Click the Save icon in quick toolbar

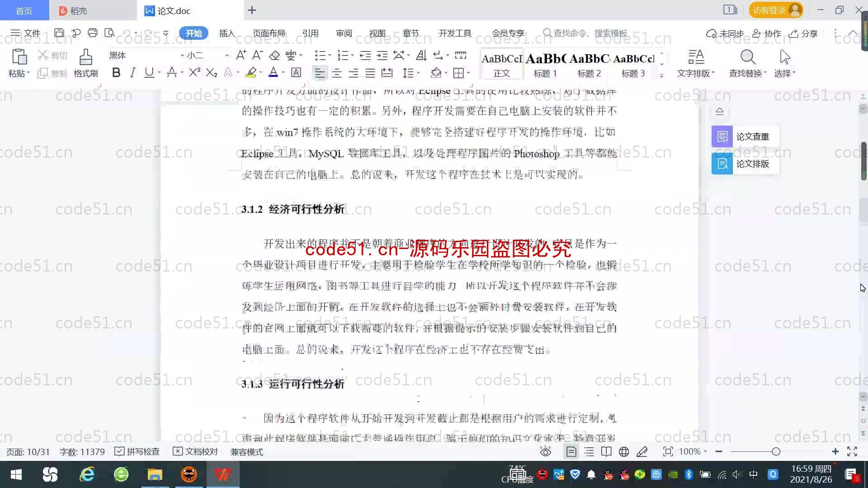pyautogui.click(x=59, y=33)
